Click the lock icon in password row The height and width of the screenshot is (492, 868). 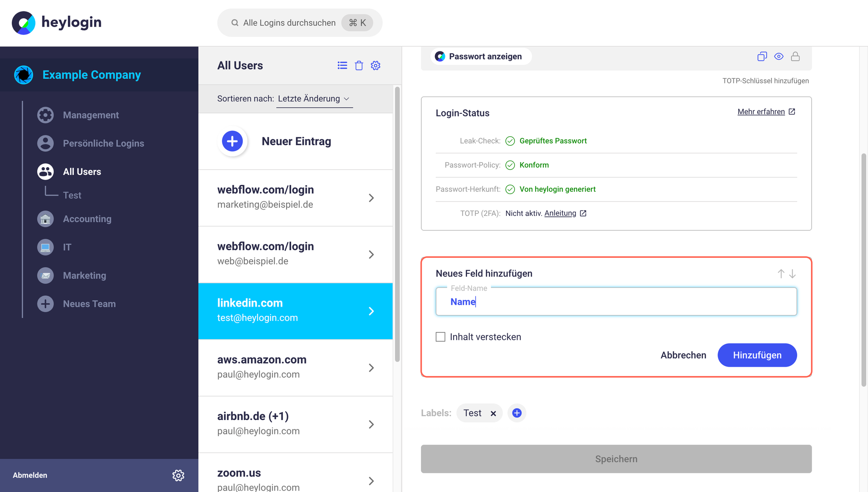pyautogui.click(x=796, y=56)
